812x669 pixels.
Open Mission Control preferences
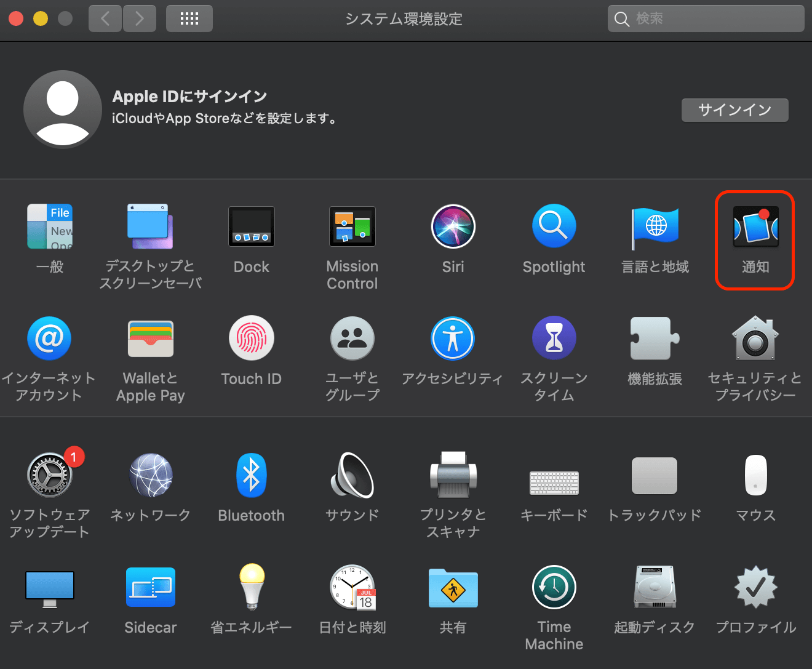(x=352, y=226)
